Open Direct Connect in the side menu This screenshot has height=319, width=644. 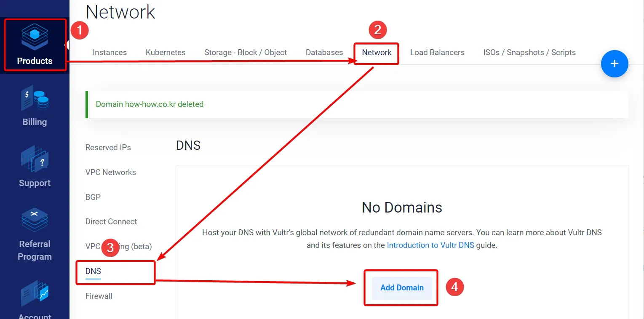point(111,222)
